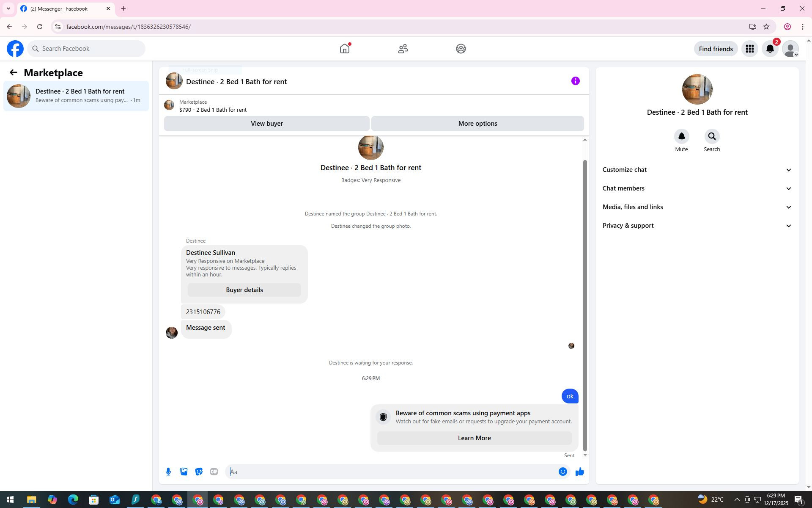812x508 pixels.
Task: Click the View buyer button
Action: (266, 124)
